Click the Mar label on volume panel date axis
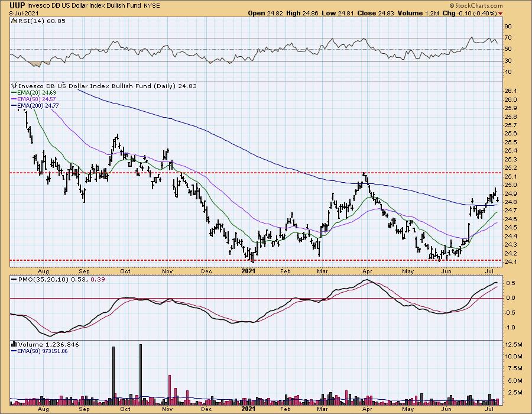532x414 pixels. (x=322, y=409)
